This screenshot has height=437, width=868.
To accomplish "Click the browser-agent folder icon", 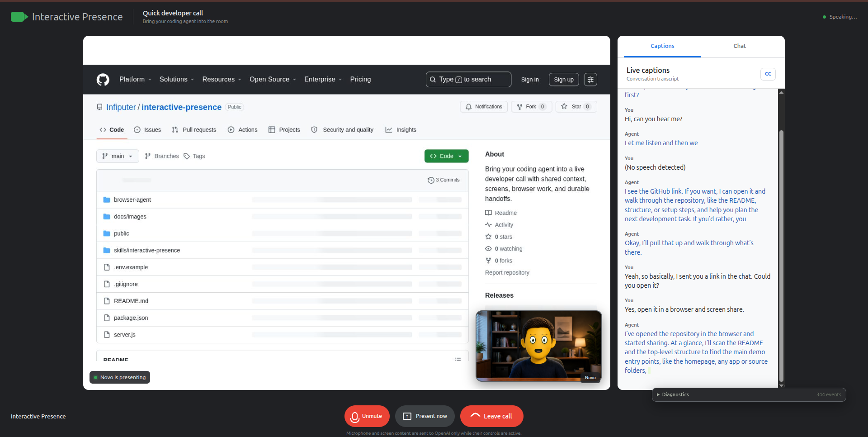I will pos(107,199).
